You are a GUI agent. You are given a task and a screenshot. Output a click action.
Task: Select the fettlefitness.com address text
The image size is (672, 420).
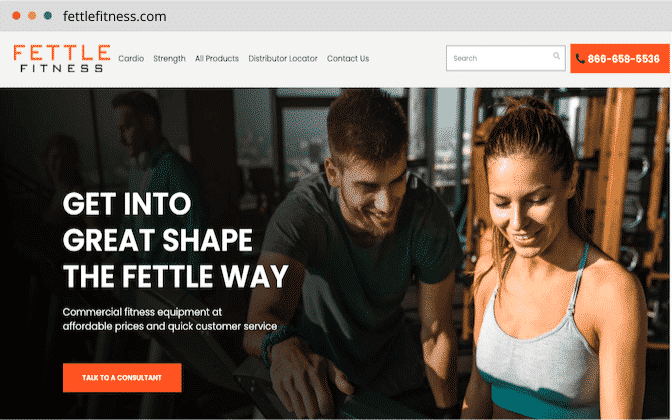tap(114, 16)
